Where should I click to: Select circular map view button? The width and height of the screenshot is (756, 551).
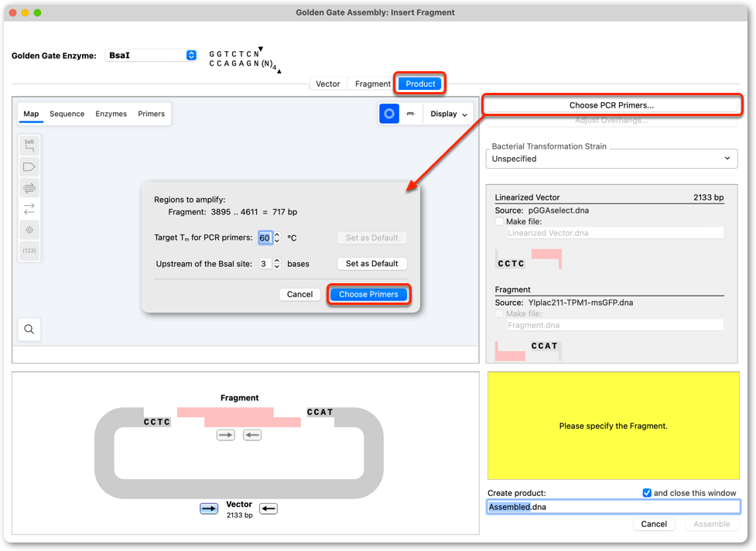coord(389,114)
